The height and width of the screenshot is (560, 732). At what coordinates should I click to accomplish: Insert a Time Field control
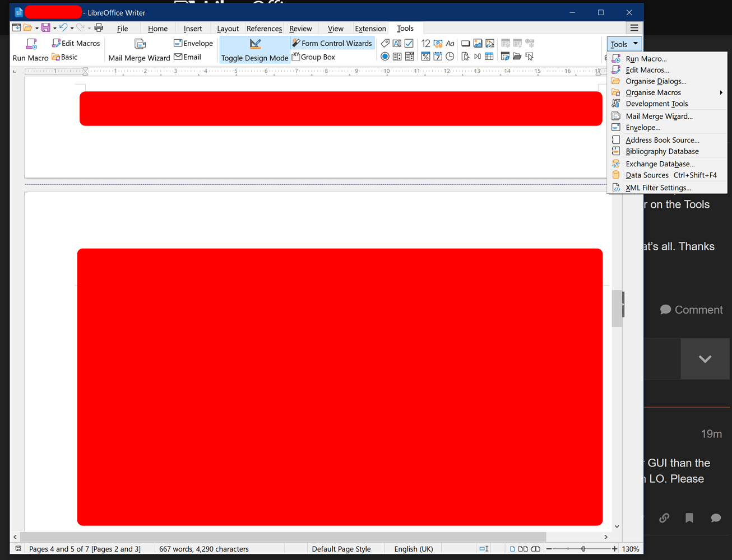[x=450, y=57]
